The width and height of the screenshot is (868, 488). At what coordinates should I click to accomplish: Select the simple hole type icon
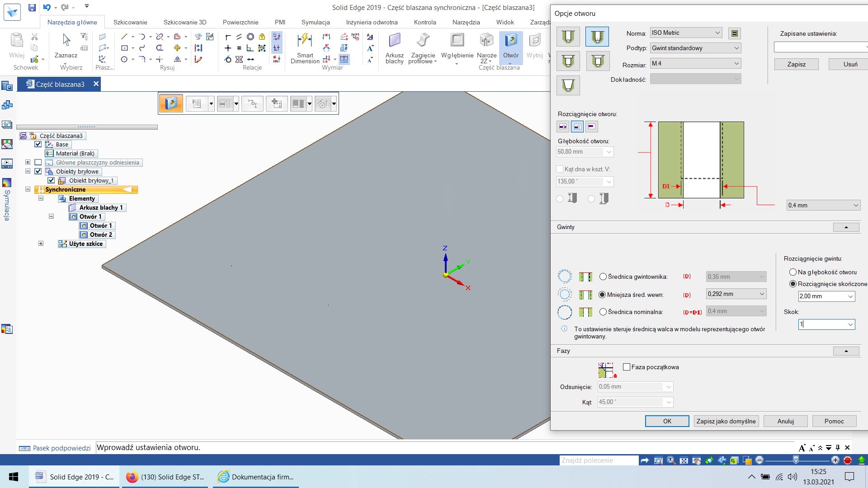coord(568,37)
